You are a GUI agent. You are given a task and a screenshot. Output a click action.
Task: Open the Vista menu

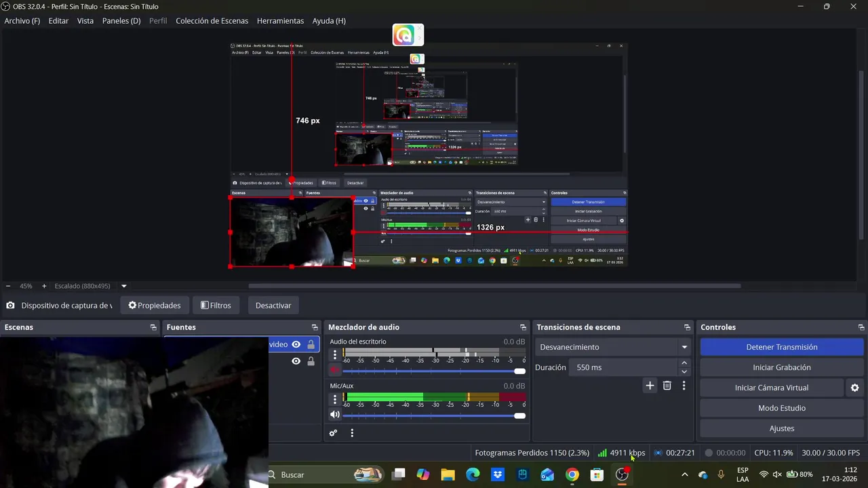coord(85,21)
